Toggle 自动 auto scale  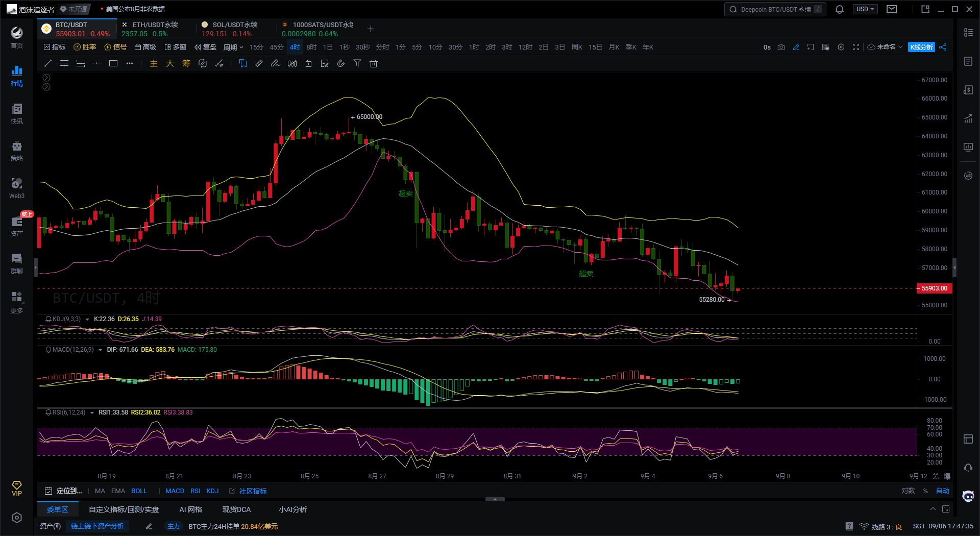click(x=943, y=491)
